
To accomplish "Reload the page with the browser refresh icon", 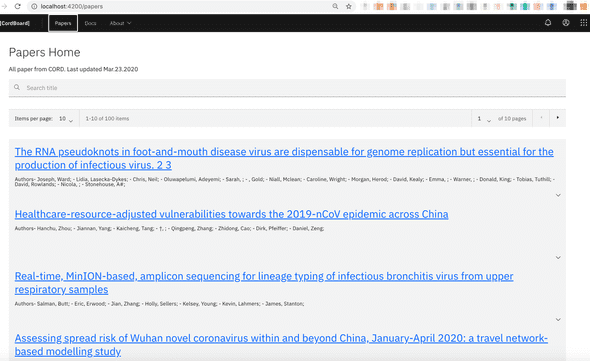I will 17,6.
